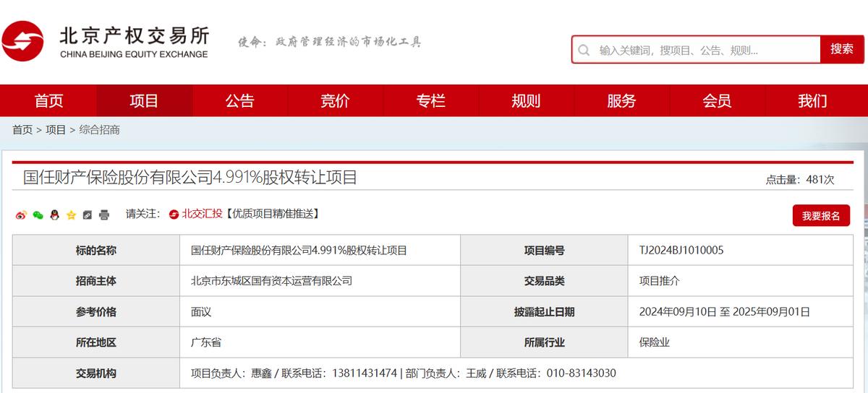Share the page on Weibo
868x393 pixels.
(20, 215)
